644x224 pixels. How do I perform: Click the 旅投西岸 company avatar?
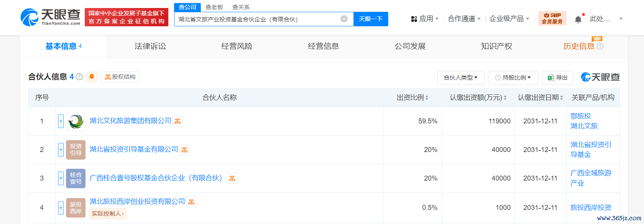(76, 208)
